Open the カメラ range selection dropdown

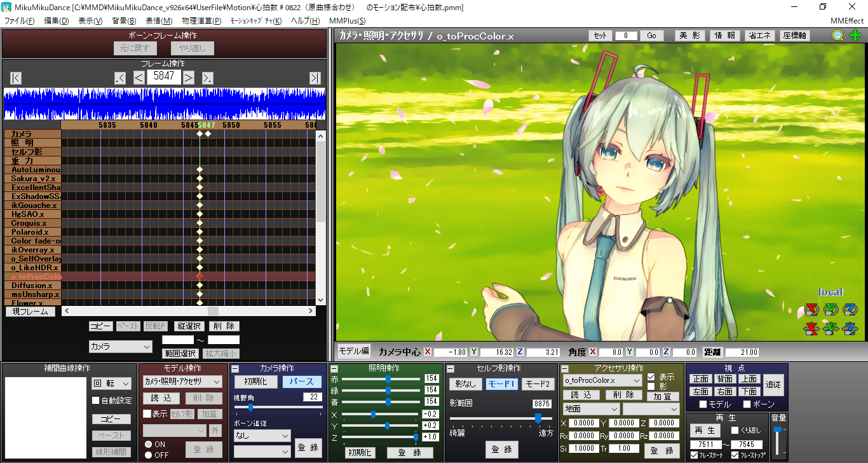click(121, 347)
